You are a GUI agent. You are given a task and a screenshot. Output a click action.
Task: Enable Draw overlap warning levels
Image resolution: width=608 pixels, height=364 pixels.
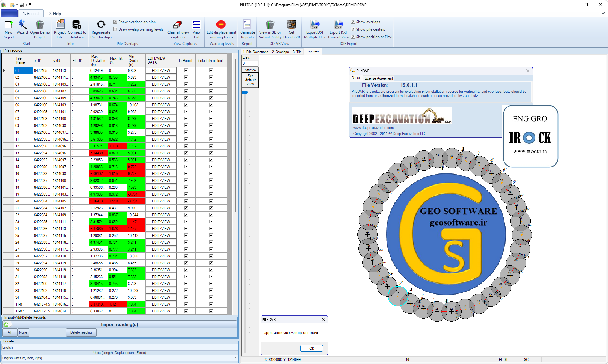click(x=115, y=29)
